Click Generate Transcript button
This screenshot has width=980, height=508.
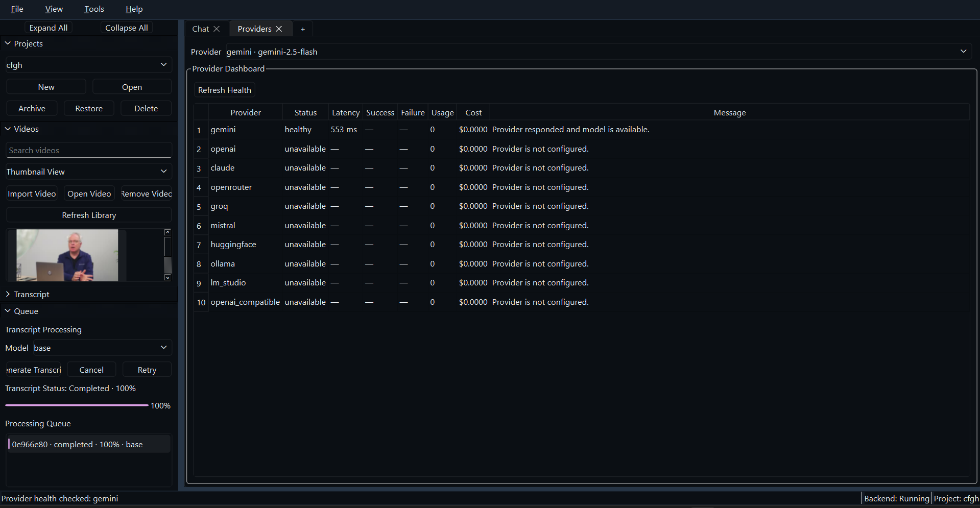[x=34, y=370]
